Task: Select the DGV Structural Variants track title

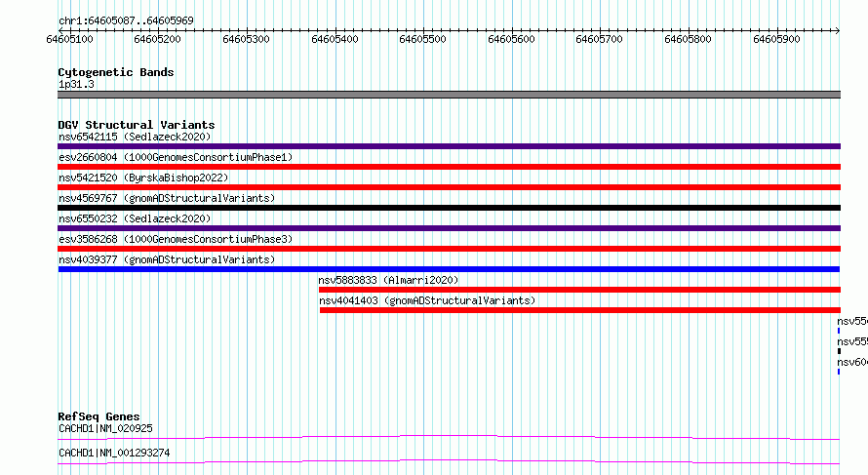Action: pyautogui.click(x=137, y=125)
